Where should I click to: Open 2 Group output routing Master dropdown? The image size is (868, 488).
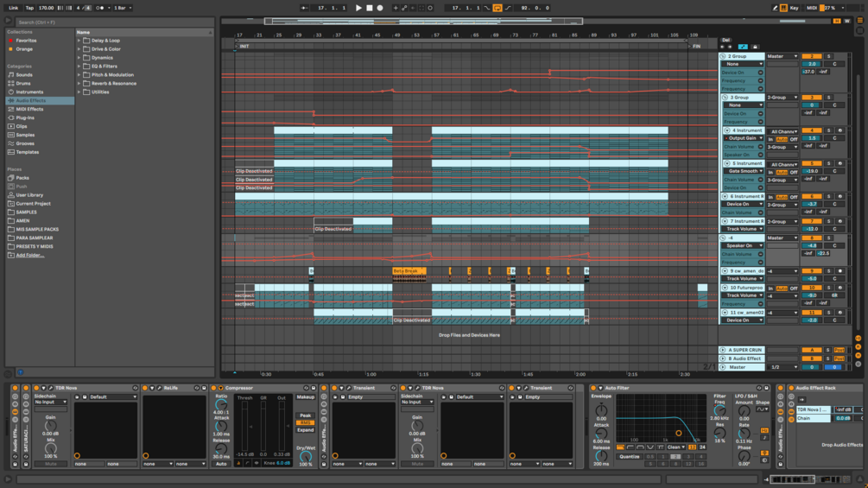point(782,56)
